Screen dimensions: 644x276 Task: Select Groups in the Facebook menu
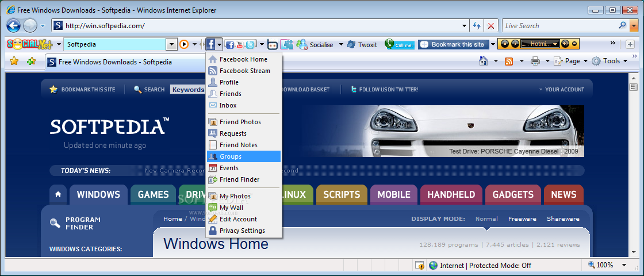tap(244, 156)
